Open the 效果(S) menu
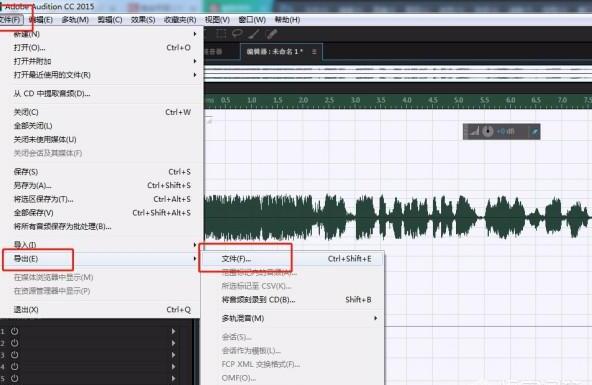 tap(143, 20)
